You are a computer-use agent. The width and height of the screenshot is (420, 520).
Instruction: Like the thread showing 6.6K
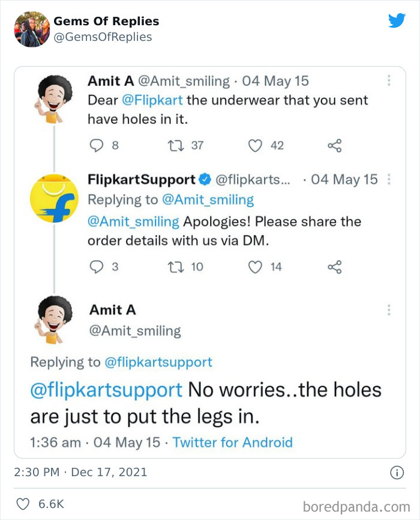click(23, 504)
